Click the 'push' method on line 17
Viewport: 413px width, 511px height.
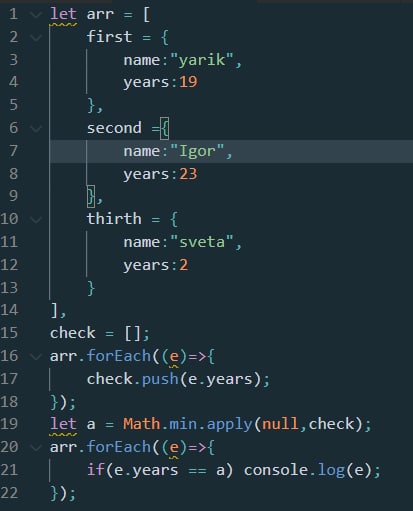point(160,379)
